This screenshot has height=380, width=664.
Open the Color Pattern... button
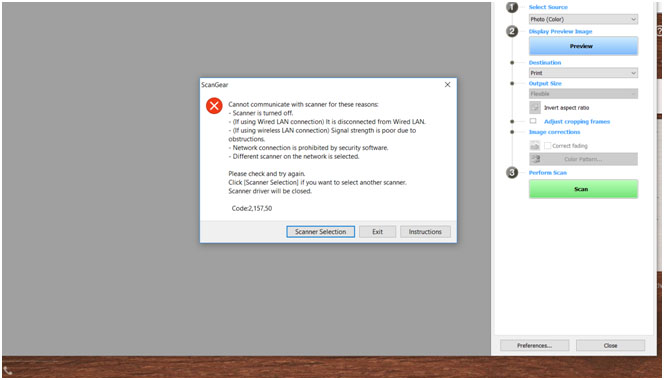coord(583,159)
